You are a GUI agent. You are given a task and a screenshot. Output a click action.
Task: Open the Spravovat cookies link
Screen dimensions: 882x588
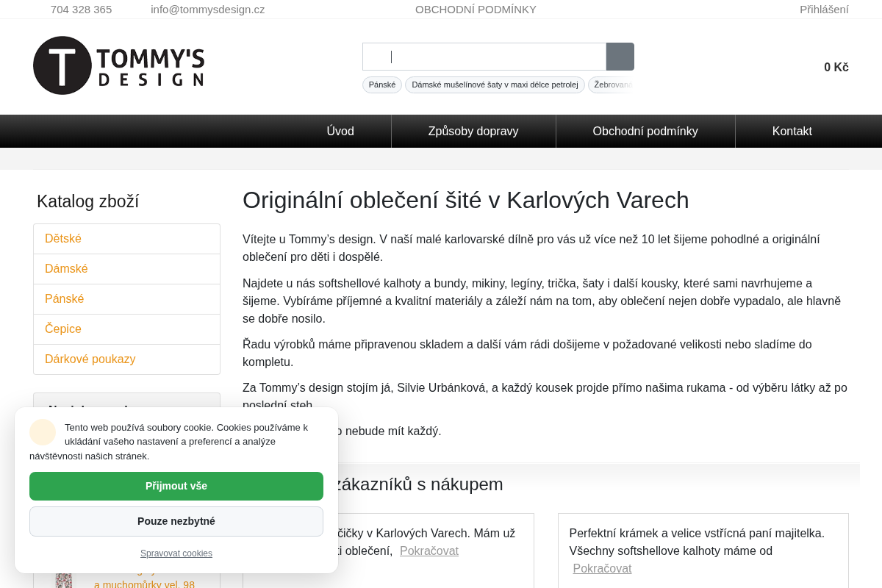[x=176, y=553]
